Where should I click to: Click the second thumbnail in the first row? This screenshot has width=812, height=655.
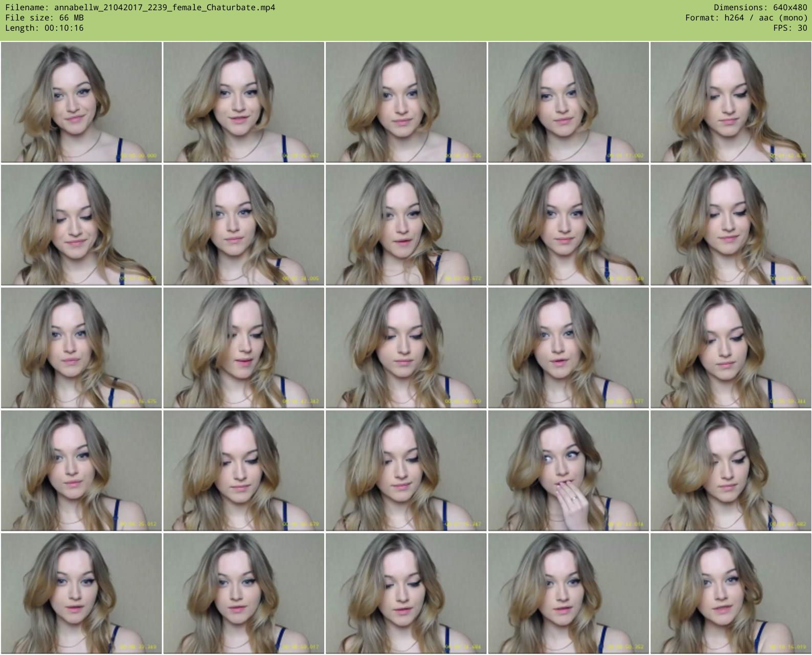pyautogui.click(x=243, y=102)
